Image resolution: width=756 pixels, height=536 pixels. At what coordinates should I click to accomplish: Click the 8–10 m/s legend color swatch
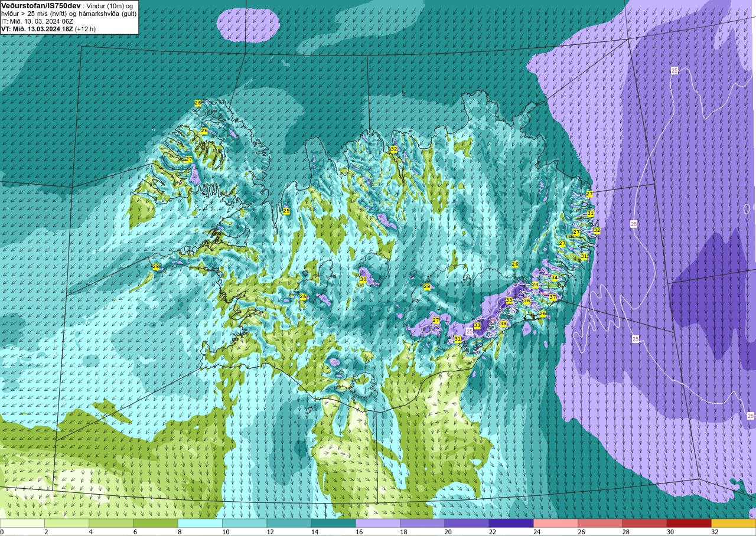[200, 523]
